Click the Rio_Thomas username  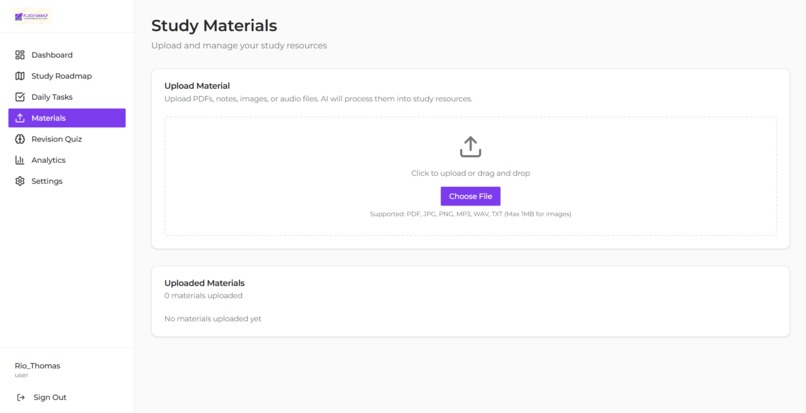coord(38,366)
